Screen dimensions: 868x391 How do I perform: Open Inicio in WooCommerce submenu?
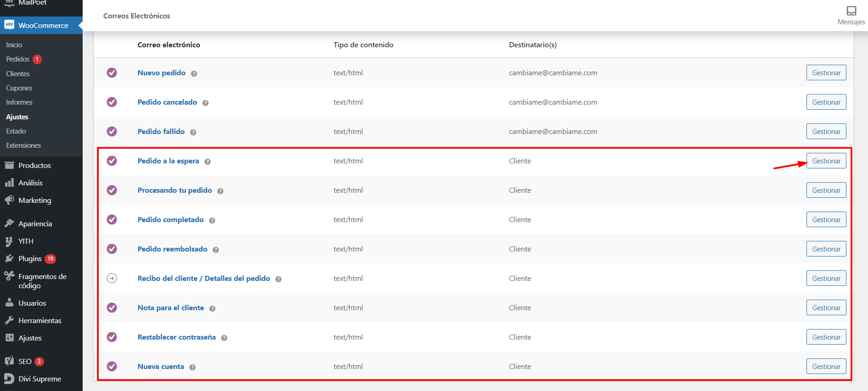point(14,45)
